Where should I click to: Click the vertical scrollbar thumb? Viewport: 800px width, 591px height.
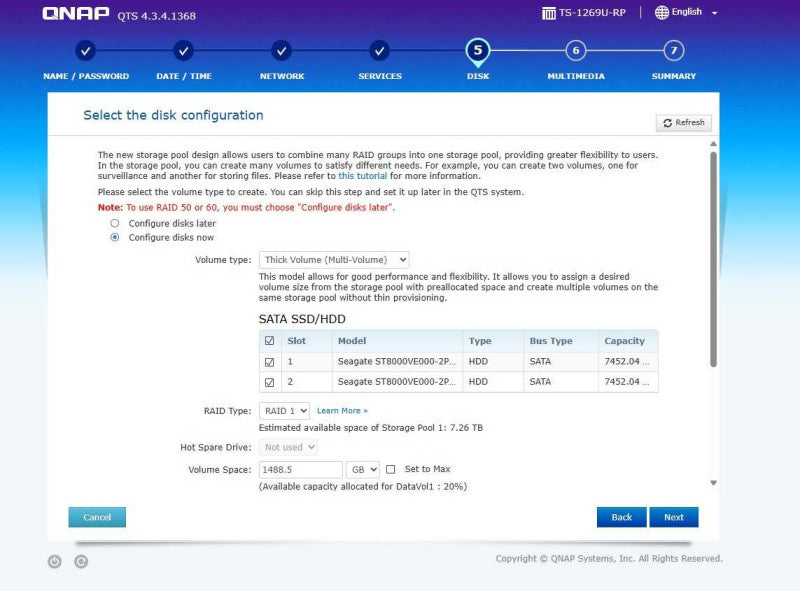pos(713,259)
